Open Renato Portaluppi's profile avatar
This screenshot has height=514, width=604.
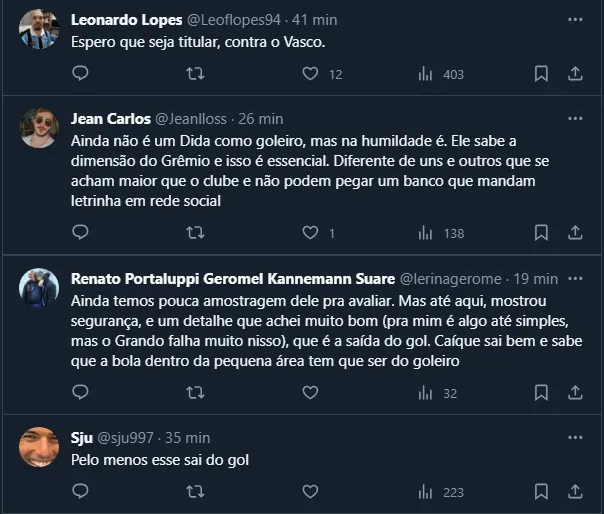pos(39,288)
